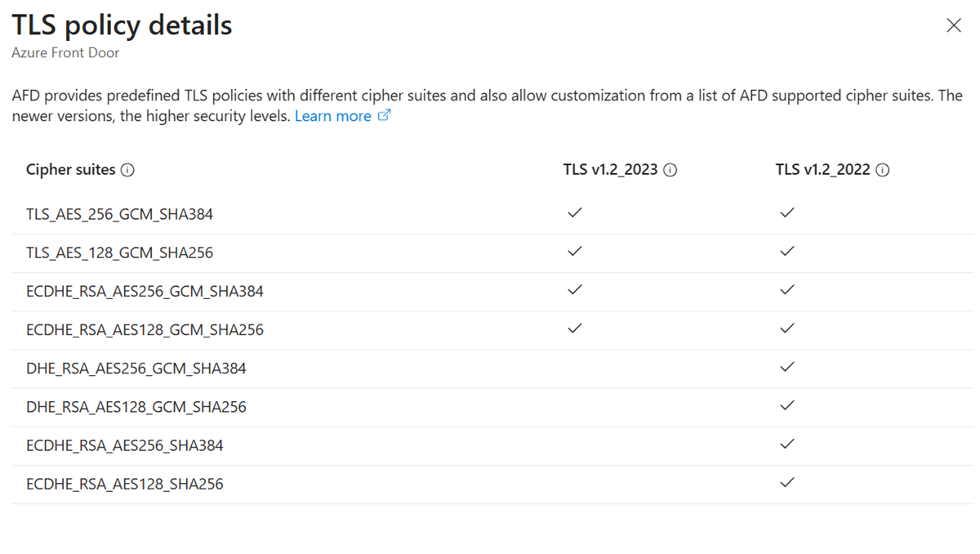Click the ECDHE_RSA_AES256_SHA384 cipher suite name

click(x=124, y=445)
